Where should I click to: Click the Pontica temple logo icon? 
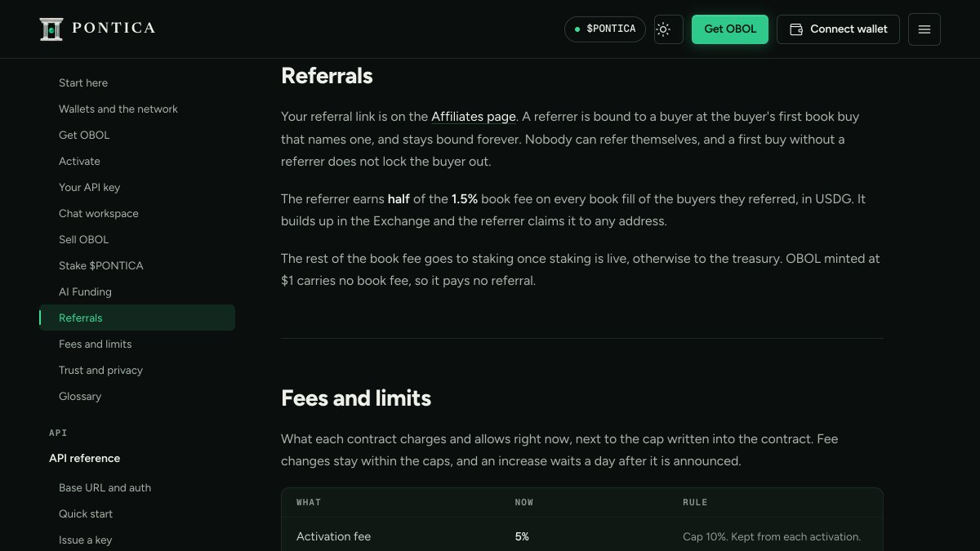point(51,29)
